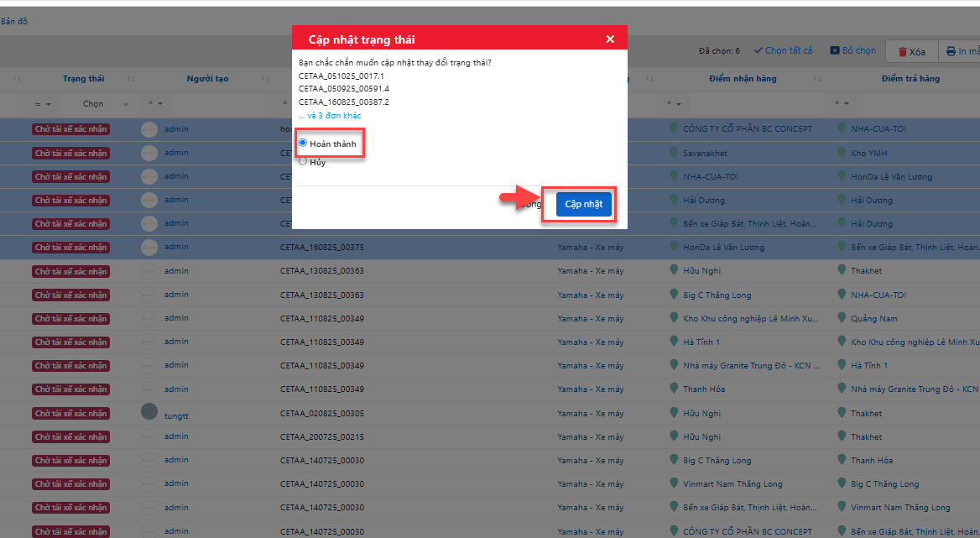Click the blue "Cập nhật" button
This screenshot has width=980, height=538.
(583, 204)
